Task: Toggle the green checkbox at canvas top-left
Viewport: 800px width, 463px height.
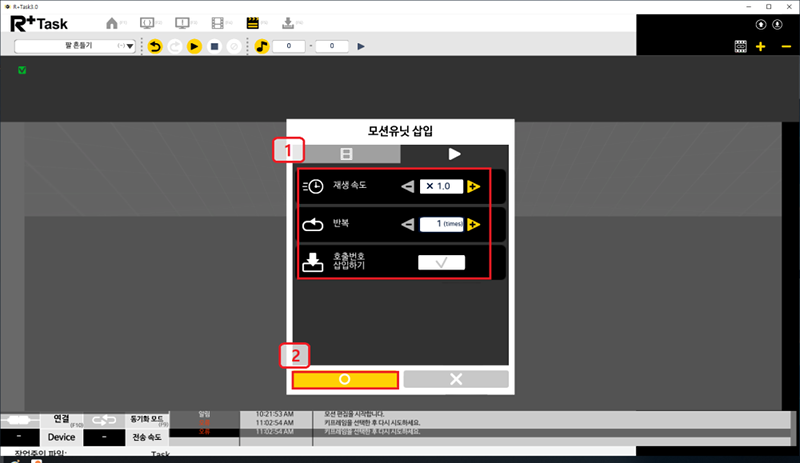Action: click(x=22, y=70)
